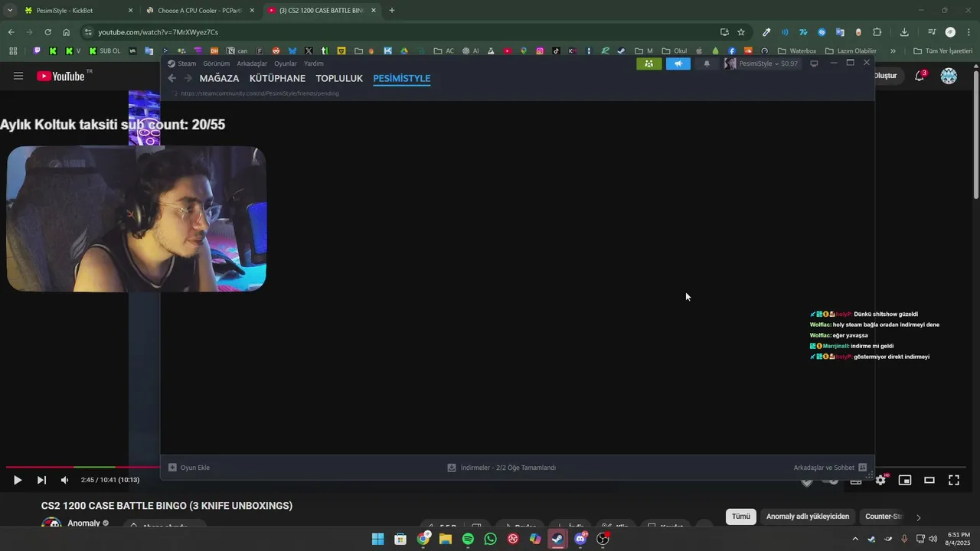Image resolution: width=980 pixels, height=551 pixels.
Task: Show hidden system tray icons chevron
Action: [855, 539]
